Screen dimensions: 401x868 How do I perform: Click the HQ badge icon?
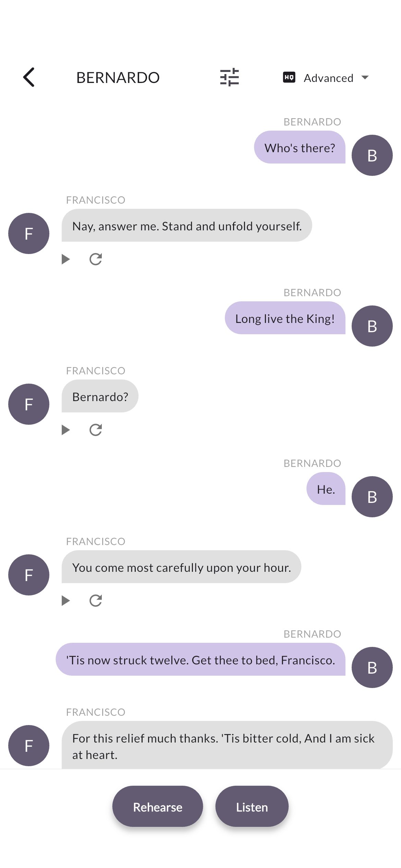click(x=289, y=77)
